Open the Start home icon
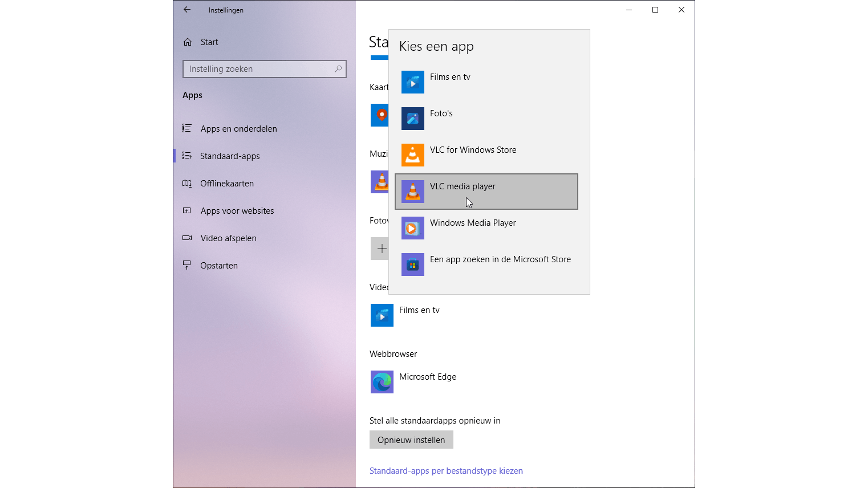The image size is (868, 488). coord(188,42)
